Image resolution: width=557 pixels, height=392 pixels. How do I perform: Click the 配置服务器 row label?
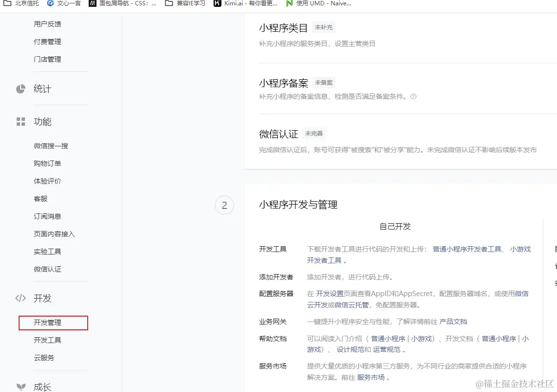[276, 294]
